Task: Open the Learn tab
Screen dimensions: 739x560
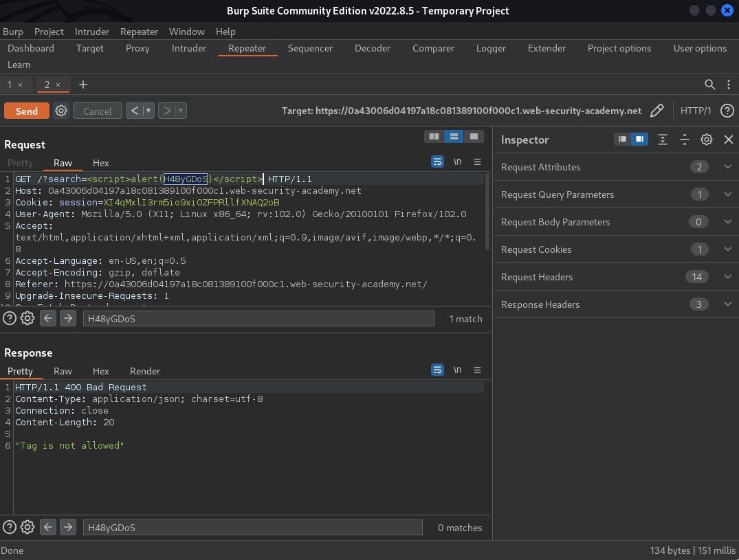Action: tap(19, 65)
